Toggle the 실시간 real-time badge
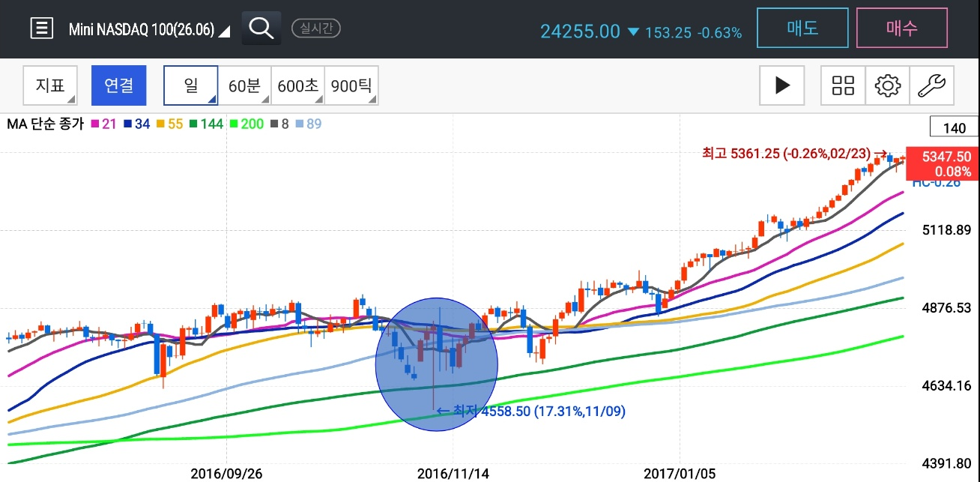The height and width of the screenshot is (482, 980). pos(316,28)
